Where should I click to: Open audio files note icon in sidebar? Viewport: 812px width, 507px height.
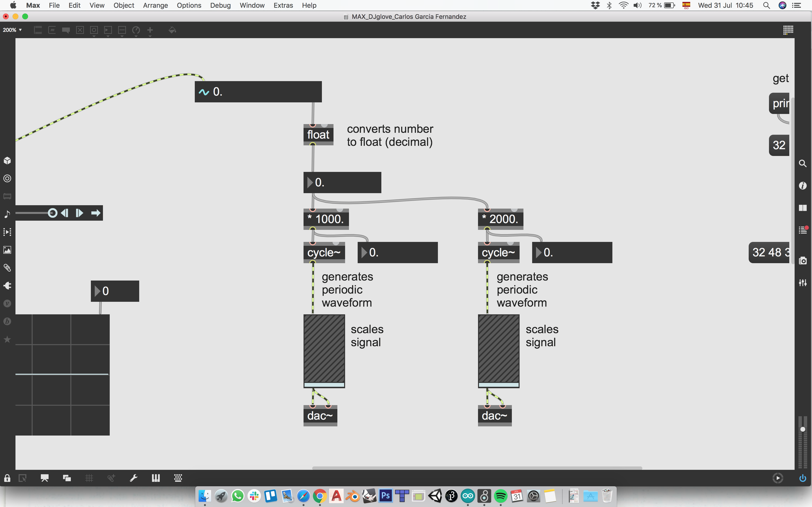coord(7,214)
